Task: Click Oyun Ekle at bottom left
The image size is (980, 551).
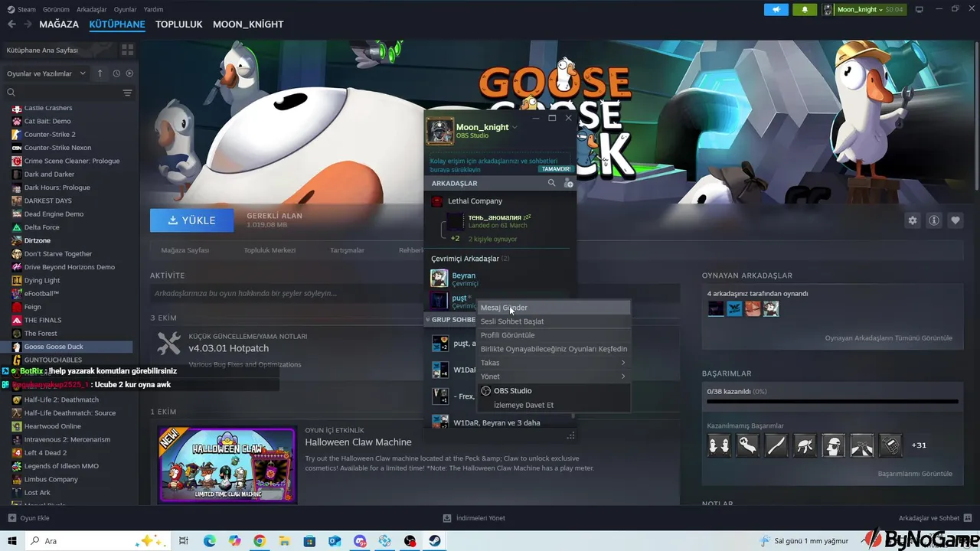Action: coord(29,518)
